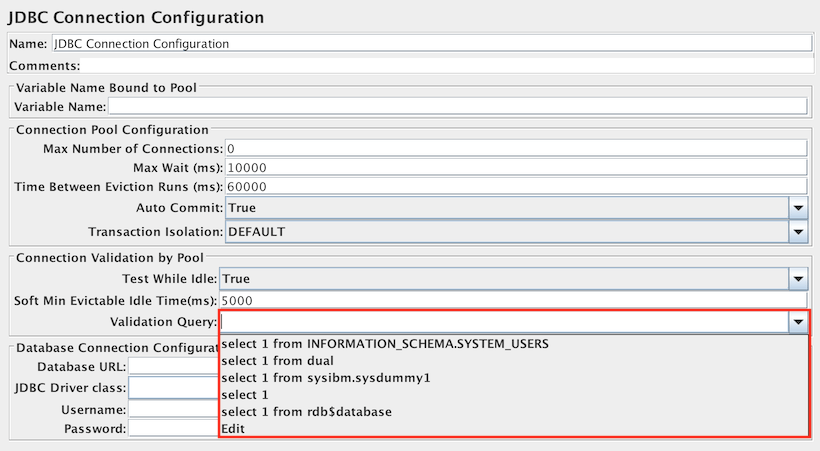The height and width of the screenshot is (451, 820).
Task: Open the Test While Idle dropdown arrow
Action: point(797,279)
